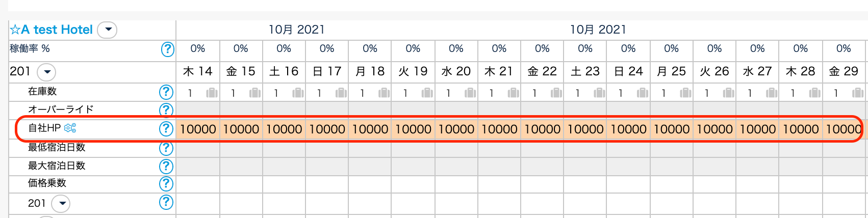Click luggage icon in 水 20 inventory cell
The image size is (868, 218).
470,93
